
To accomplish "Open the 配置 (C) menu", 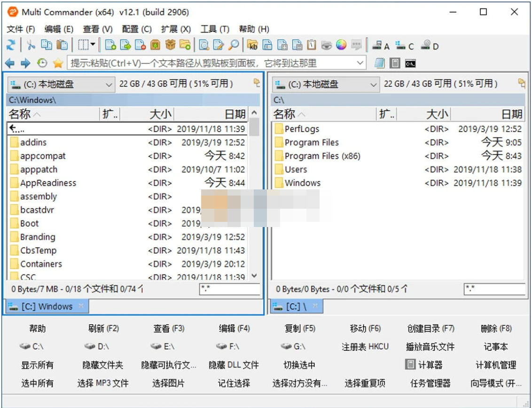I will (x=136, y=29).
